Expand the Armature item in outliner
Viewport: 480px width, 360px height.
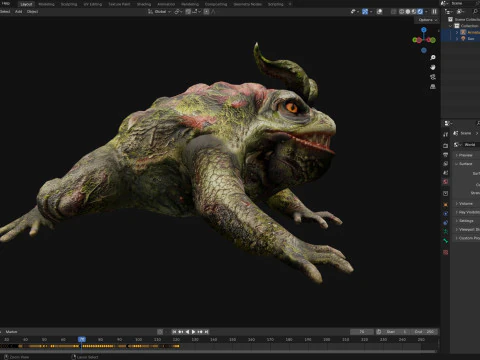coord(457,32)
